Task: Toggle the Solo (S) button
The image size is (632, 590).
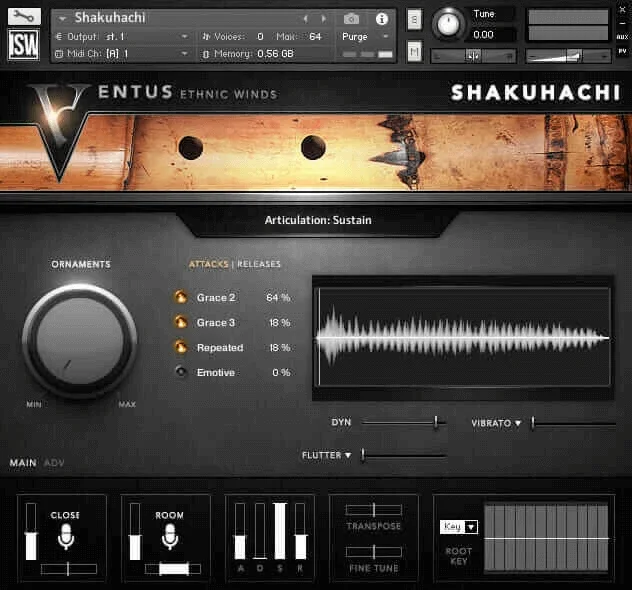Action: pyautogui.click(x=415, y=19)
